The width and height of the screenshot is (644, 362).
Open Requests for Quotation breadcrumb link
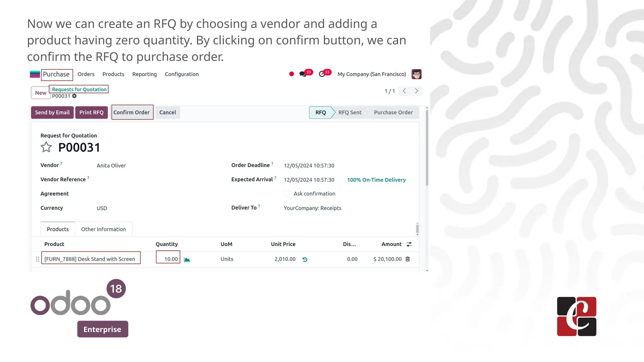click(79, 89)
